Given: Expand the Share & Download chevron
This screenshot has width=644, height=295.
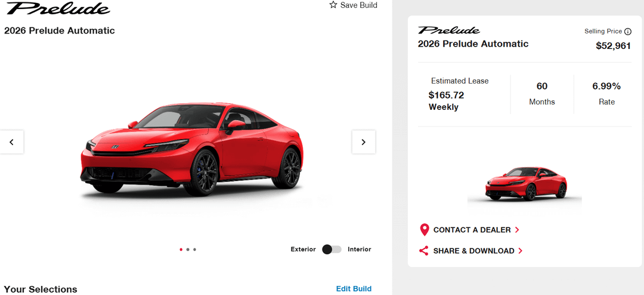Looking at the screenshot, I should pyautogui.click(x=521, y=251).
